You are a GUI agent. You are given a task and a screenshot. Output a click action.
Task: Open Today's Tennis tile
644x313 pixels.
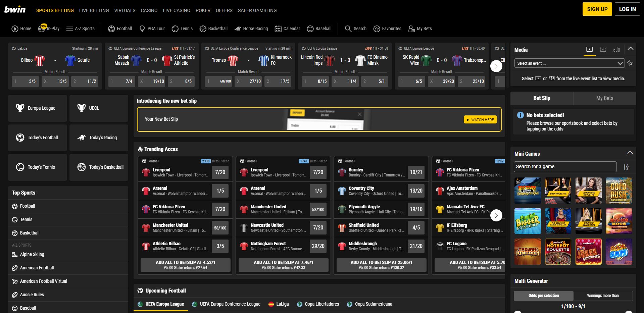pos(37,167)
